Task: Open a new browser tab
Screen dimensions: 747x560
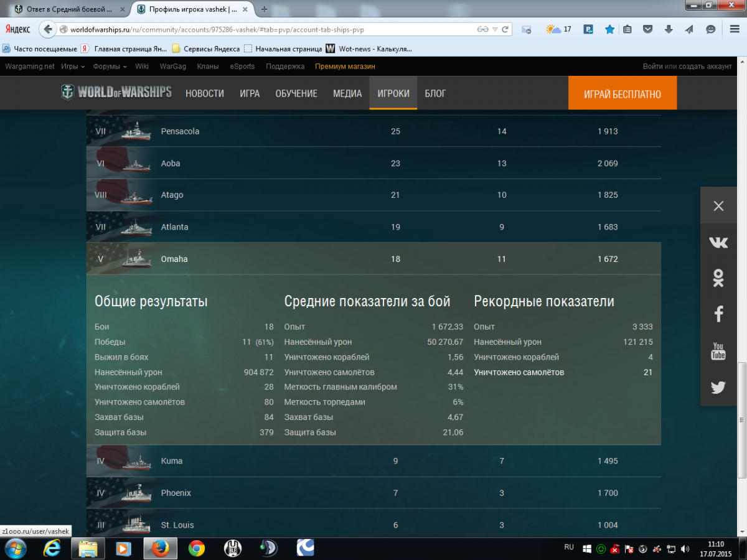Action: pyautogui.click(x=265, y=9)
